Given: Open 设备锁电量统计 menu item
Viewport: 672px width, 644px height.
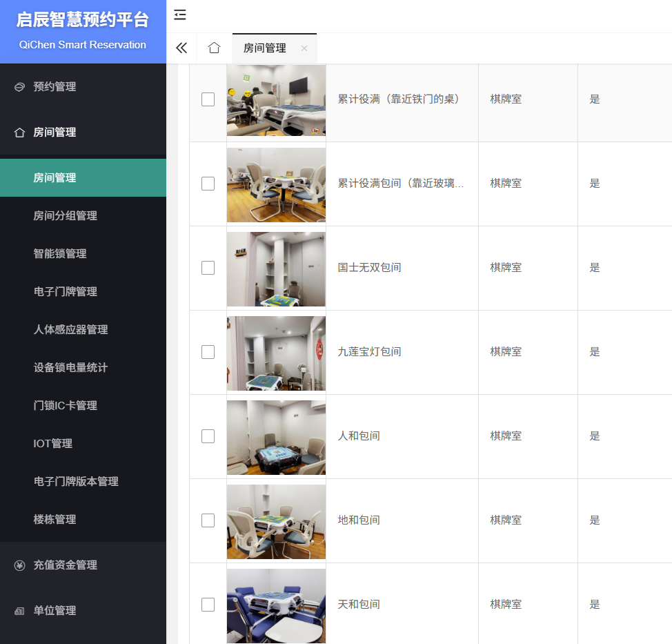Looking at the screenshot, I should [83, 367].
